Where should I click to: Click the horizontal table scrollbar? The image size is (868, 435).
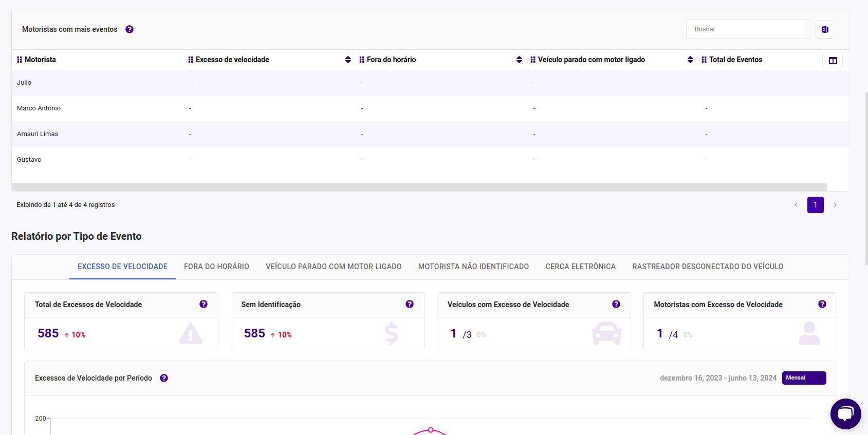[x=419, y=187]
